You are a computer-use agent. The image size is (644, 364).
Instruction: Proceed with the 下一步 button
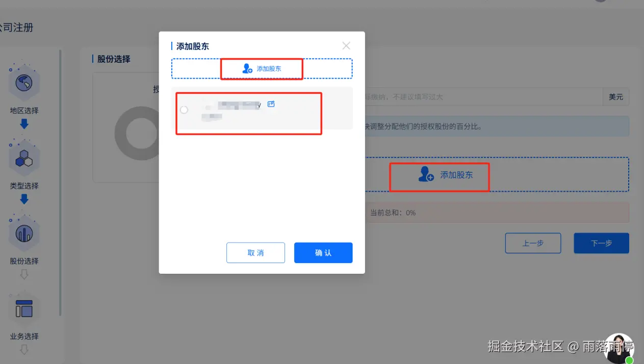[601, 243]
